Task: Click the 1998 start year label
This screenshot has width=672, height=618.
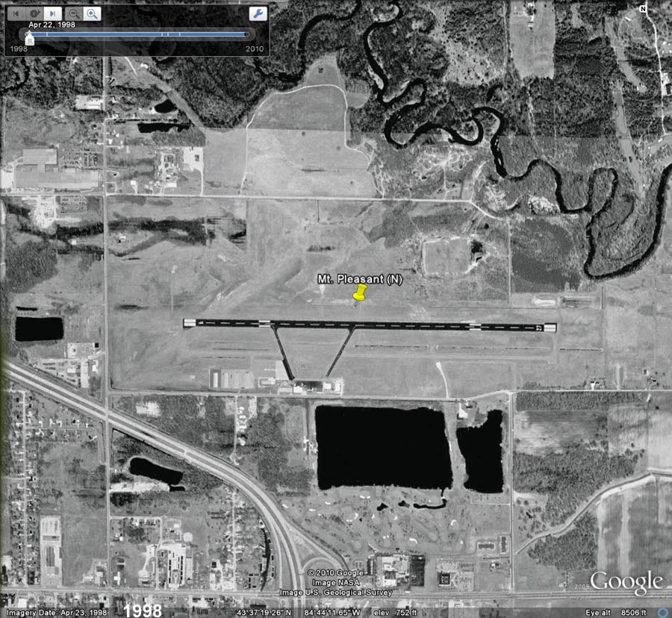Action: pos(18,49)
